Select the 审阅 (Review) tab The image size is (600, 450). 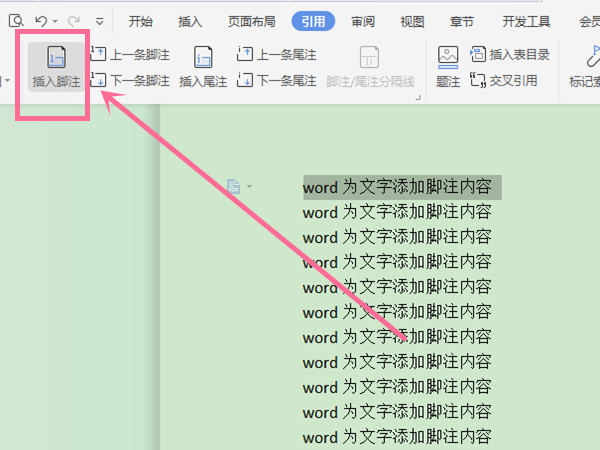pyautogui.click(x=363, y=20)
